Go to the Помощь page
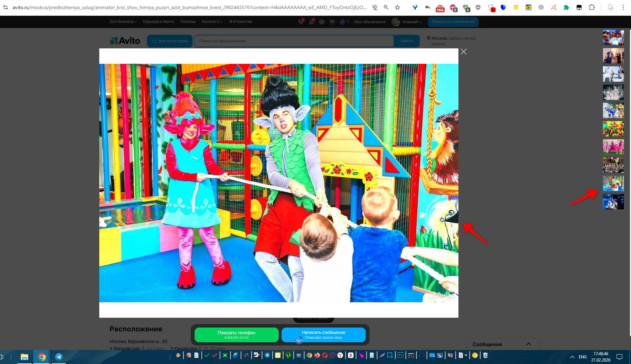Viewport: 631px width, 364px height. [188, 22]
